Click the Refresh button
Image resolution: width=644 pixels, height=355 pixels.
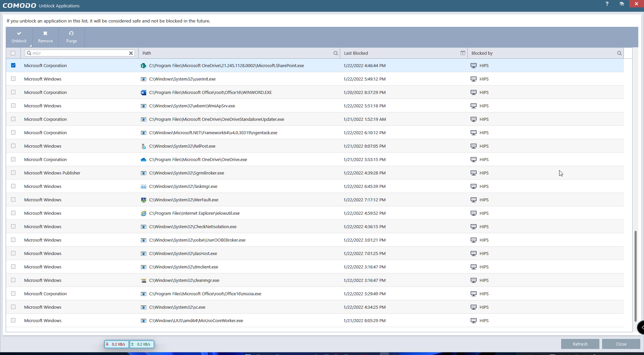[x=580, y=344]
